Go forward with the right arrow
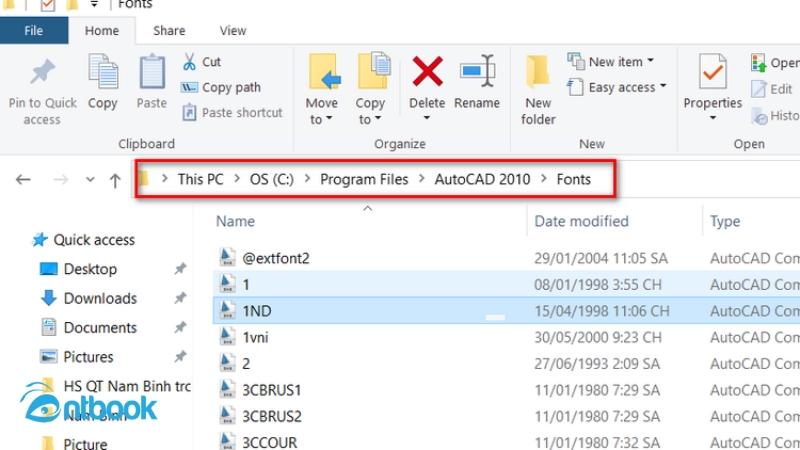This screenshot has width=800, height=450. pyautogui.click(x=61, y=180)
